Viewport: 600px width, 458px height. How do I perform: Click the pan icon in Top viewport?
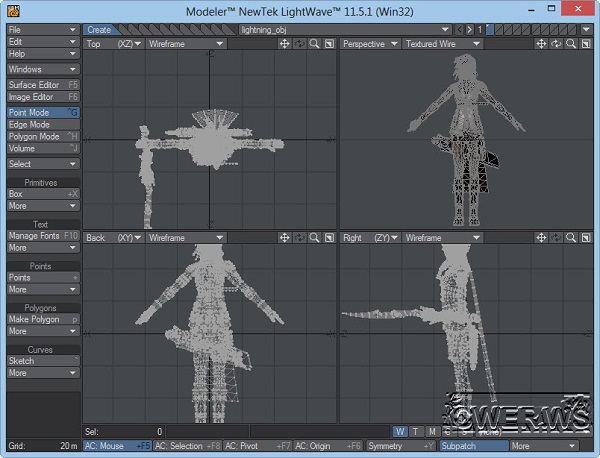tap(285, 44)
